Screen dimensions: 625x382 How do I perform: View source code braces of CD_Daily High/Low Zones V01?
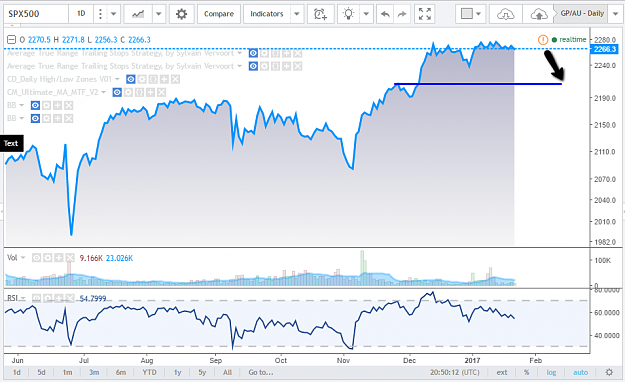click(x=153, y=79)
